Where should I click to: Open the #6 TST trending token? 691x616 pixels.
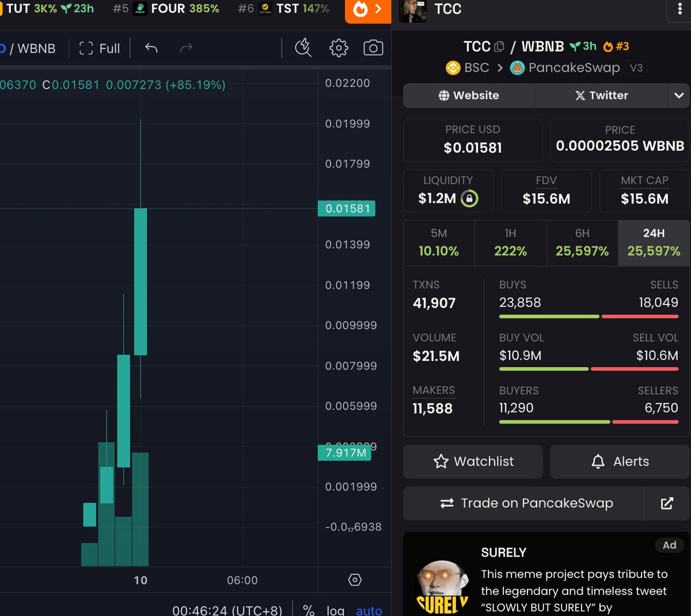coord(284,9)
